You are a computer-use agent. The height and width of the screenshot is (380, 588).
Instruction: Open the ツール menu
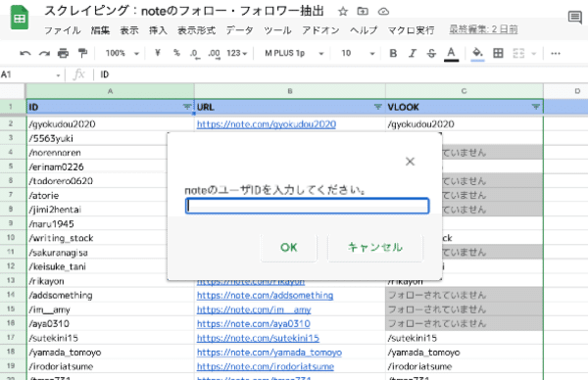(x=277, y=30)
